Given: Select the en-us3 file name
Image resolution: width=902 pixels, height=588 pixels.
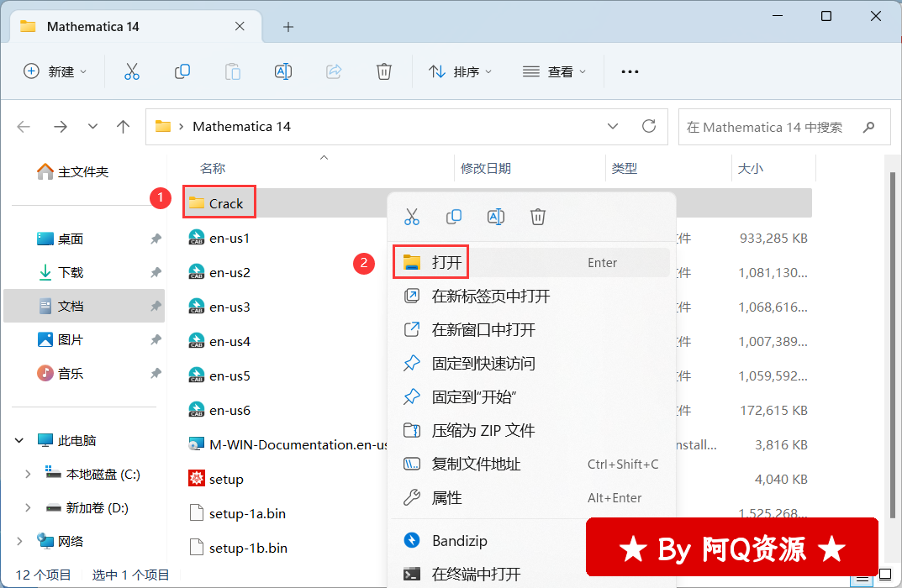Looking at the screenshot, I should click(x=229, y=307).
